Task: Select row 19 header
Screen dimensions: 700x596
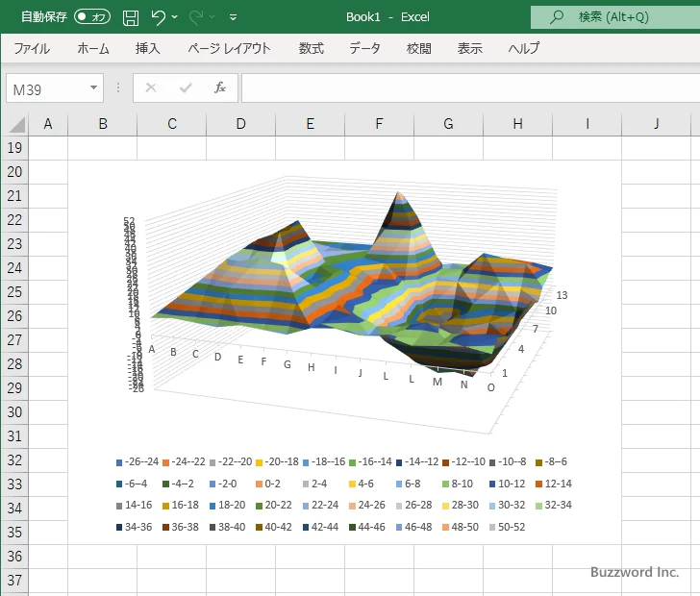Action: [x=14, y=148]
